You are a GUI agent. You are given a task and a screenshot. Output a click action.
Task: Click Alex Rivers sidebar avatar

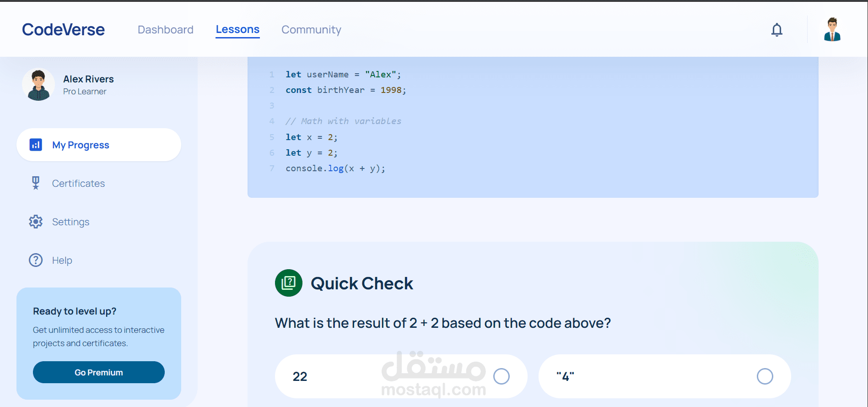pyautogui.click(x=38, y=85)
